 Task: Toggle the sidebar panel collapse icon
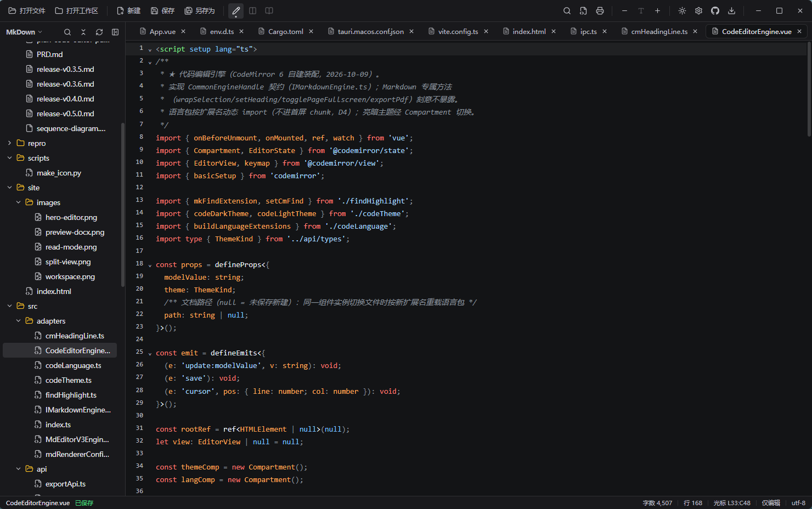pos(115,32)
